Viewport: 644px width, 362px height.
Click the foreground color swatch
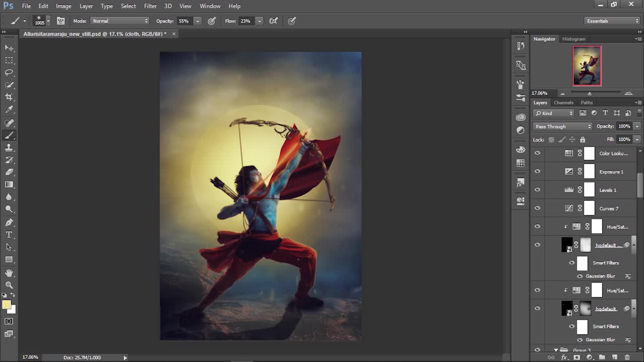6,305
